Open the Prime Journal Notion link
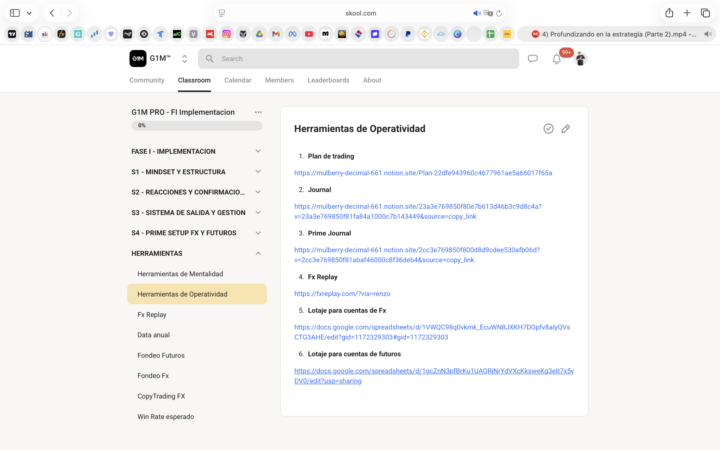The width and height of the screenshot is (720, 450). point(417,255)
